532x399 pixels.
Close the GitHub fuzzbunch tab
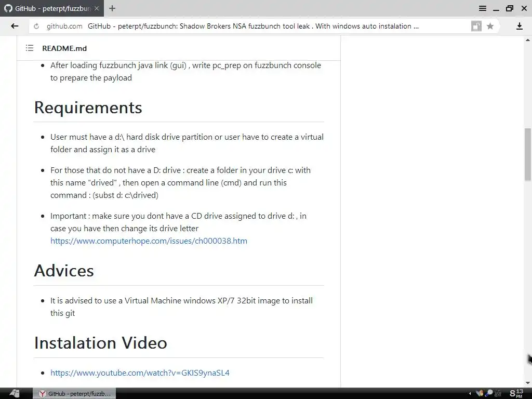tap(97, 8)
